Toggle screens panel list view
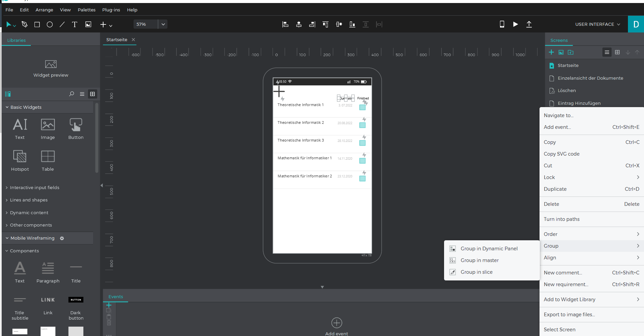 click(606, 52)
